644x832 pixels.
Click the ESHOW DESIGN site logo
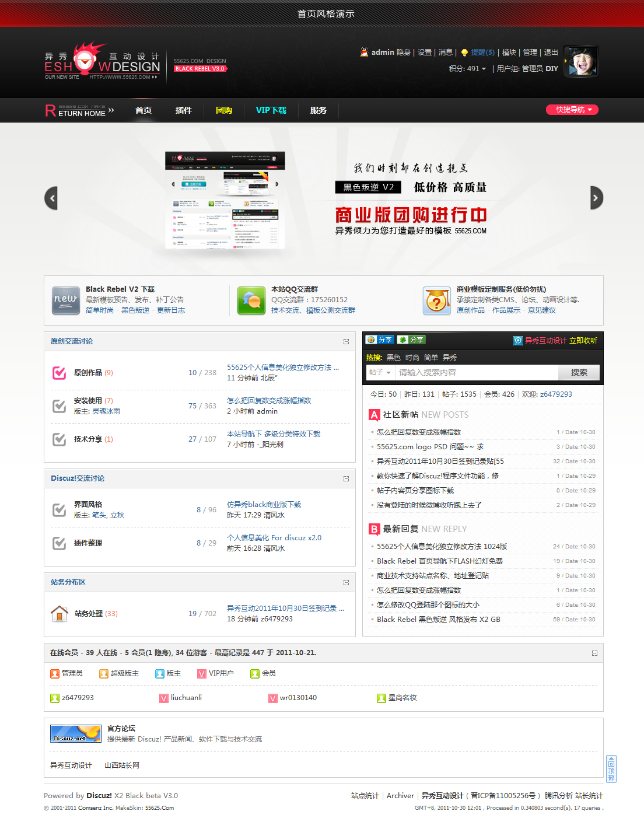pyautogui.click(x=103, y=61)
